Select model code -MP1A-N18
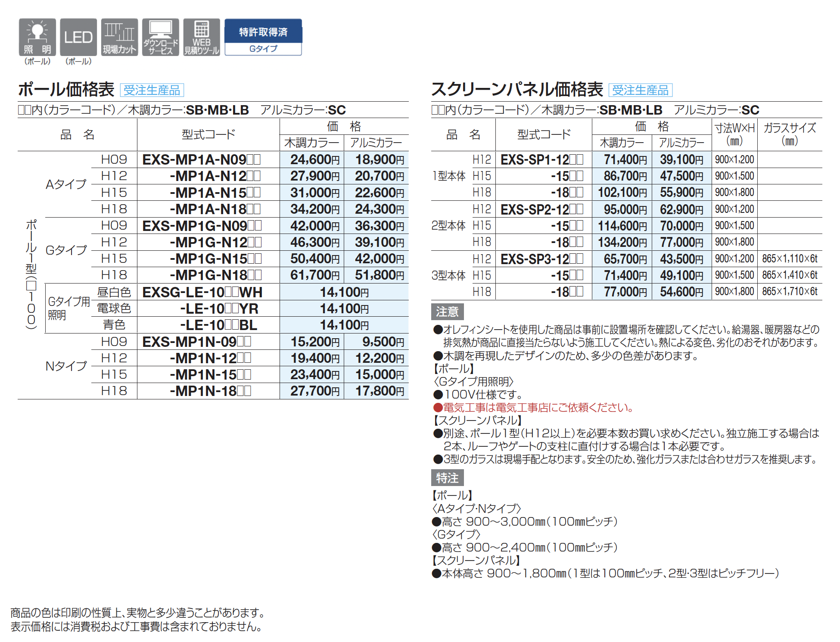 point(215,209)
